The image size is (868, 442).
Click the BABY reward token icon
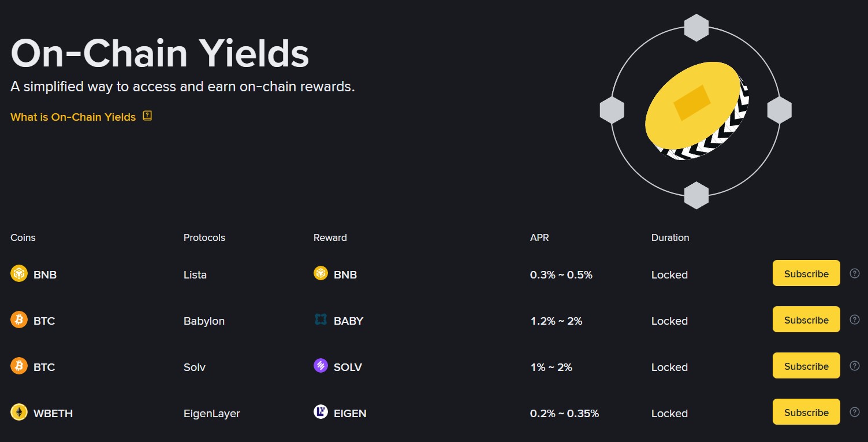point(321,320)
